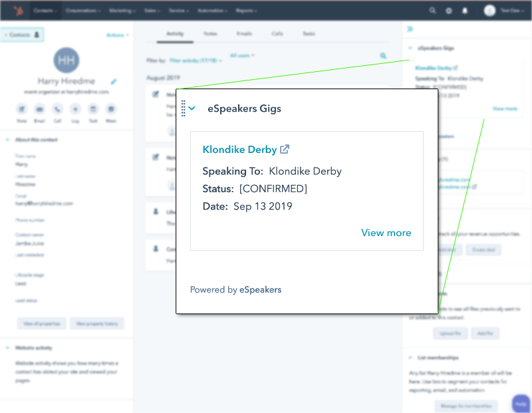Click the harry@harryhiredme.com email field

click(x=44, y=204)
